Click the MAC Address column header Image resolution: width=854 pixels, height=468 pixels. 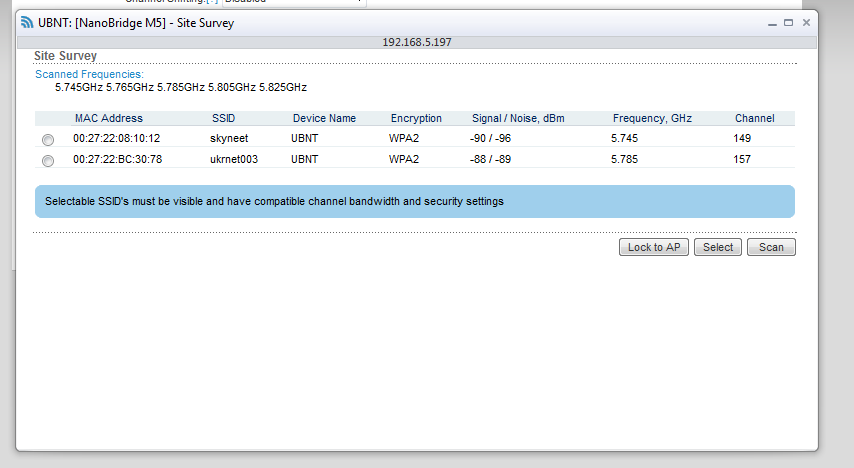tap(108, 118)
